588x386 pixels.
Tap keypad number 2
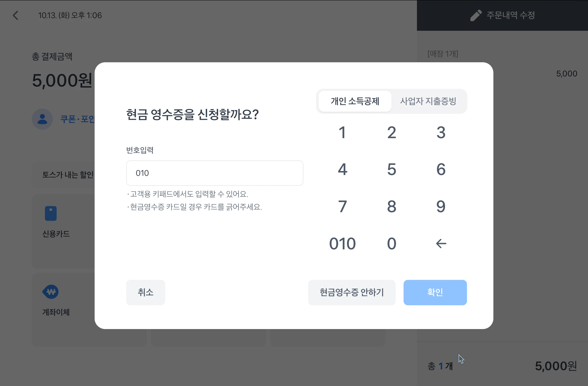[x=392, y=132]
